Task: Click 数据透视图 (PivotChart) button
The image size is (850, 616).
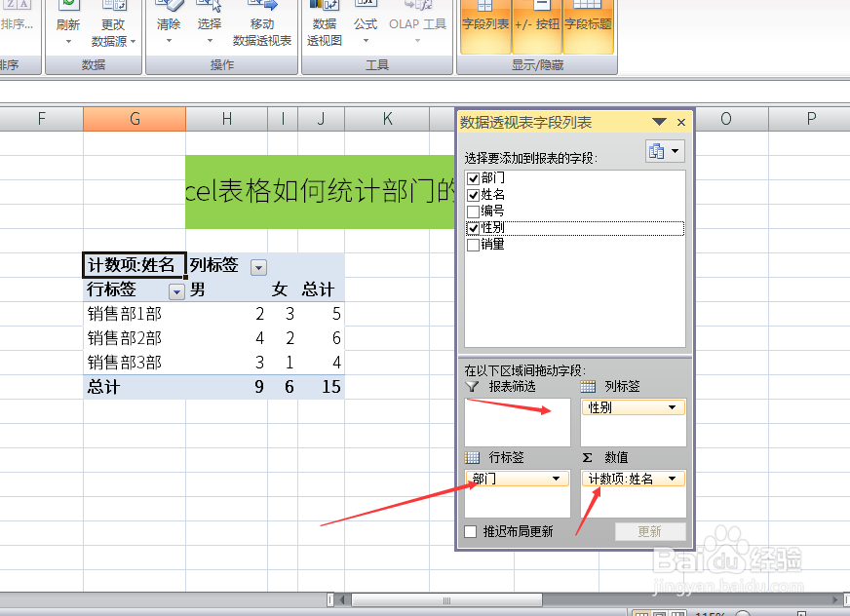Action: point(325,24)
